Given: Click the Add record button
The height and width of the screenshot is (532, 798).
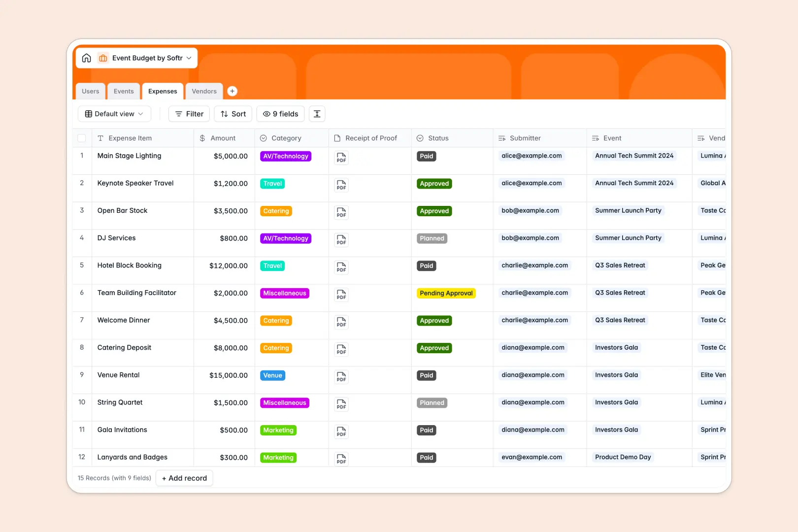Looking at the screenshot, I should click(x=184, y=478).
